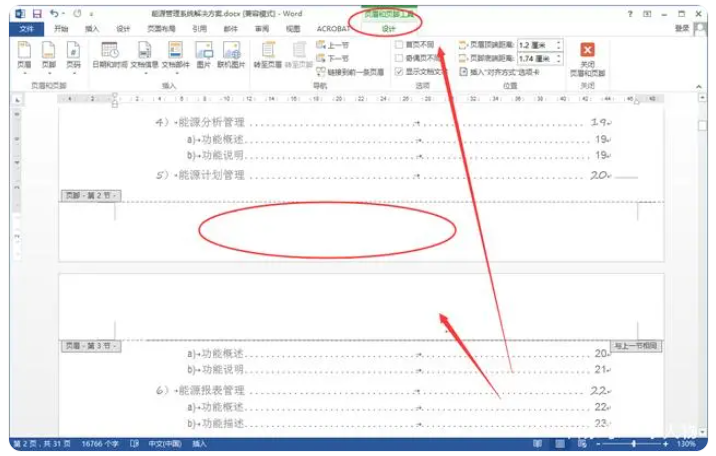Toggle 奇偶页不同 (Different Odd & Even) checkbox
Screen dimensions: 716x456
(x=400, y=58)
